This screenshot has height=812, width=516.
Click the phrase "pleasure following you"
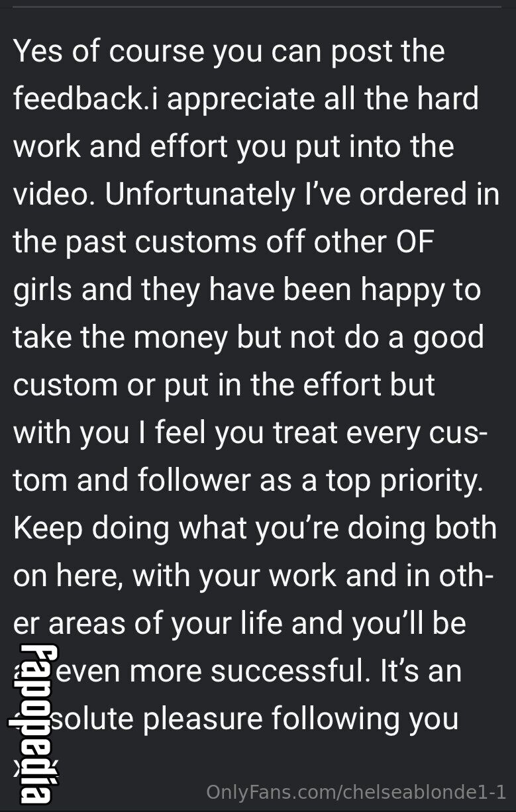[301, 719]
